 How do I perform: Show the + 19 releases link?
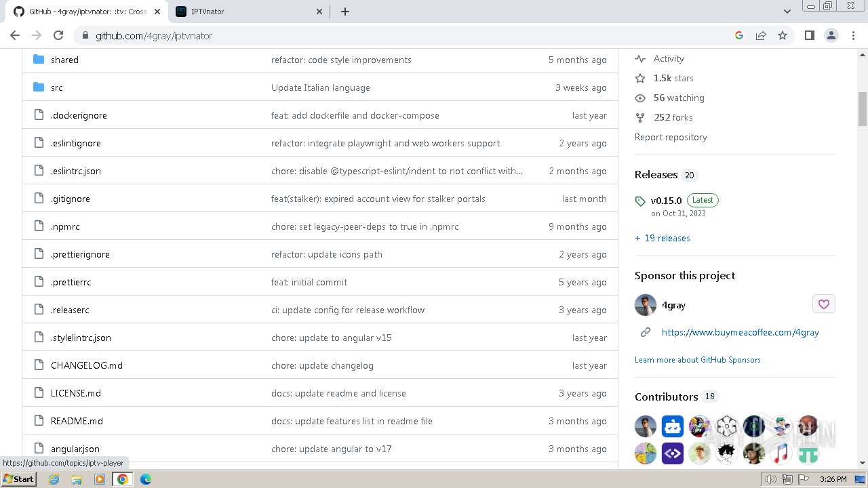pos(663,238)
